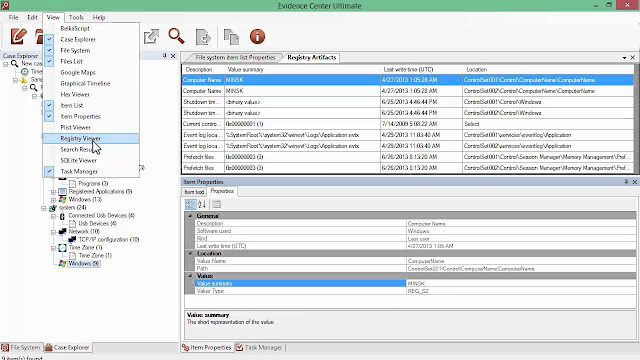Close the Item Properties panel
Viewport: 640px width, 360px height.
(635, 182)
